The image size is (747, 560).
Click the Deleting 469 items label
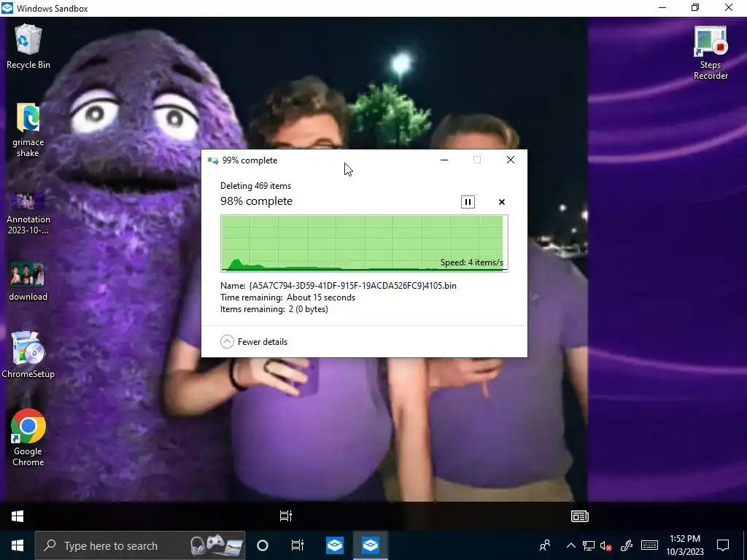tap(255, 186)
